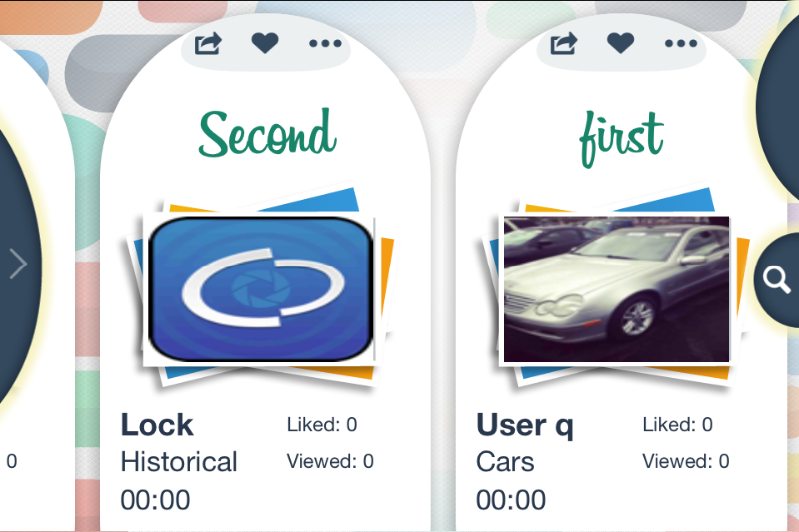Choose the Historical category label
Viewport: 799px width, 532px height.
[x=179, y=462]
